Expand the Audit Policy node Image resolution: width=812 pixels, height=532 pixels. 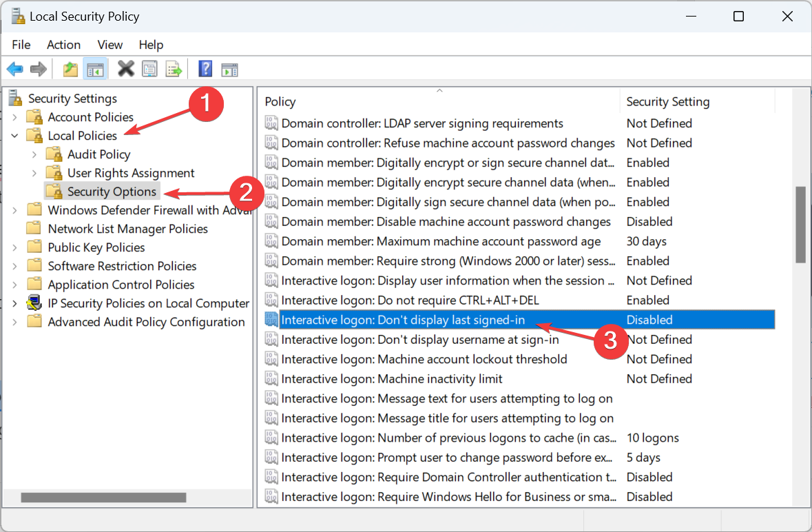34,154
